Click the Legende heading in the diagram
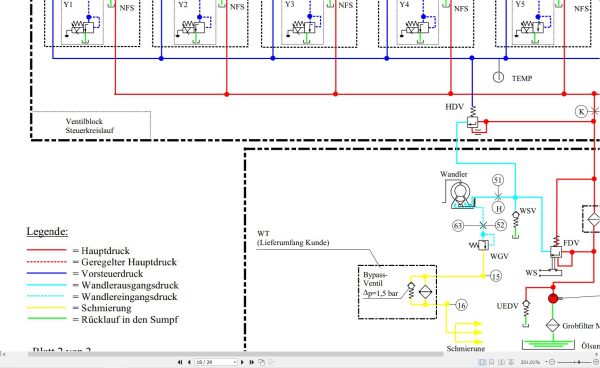Image resolution: width=600 pixels, height=368 pixels. tap(47, 231)
